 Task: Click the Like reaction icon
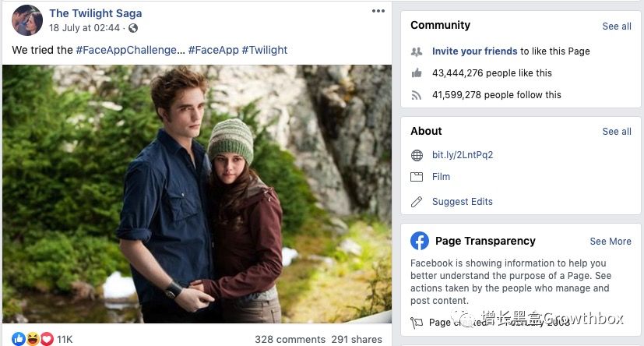tap(19, 338)
